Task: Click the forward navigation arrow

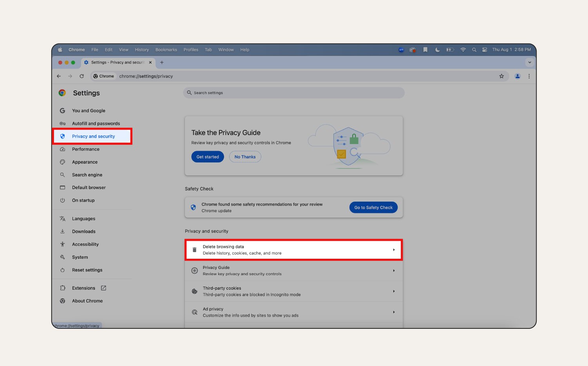Action: (70, 76)
